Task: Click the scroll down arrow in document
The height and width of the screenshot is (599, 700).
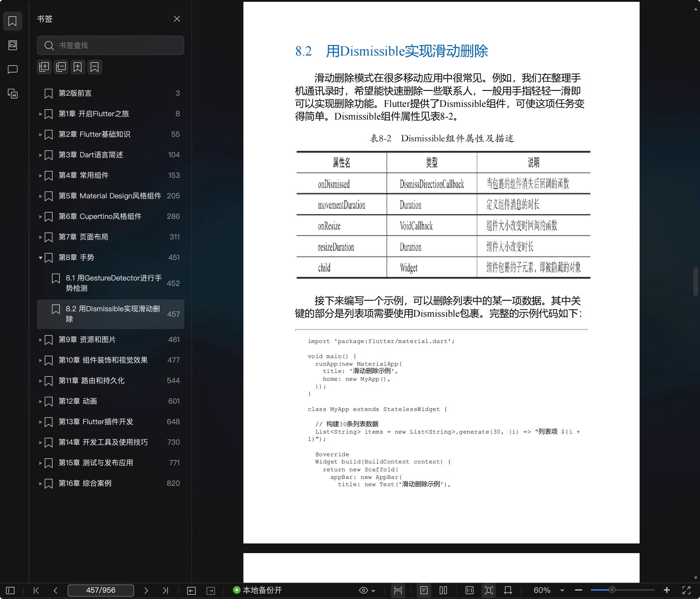Action: tap(695, 578)
